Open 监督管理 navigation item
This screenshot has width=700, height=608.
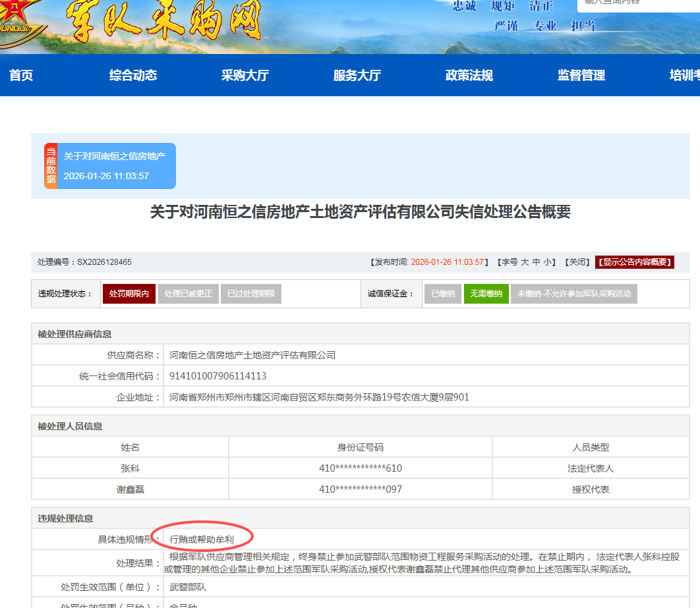click(581, 75)
